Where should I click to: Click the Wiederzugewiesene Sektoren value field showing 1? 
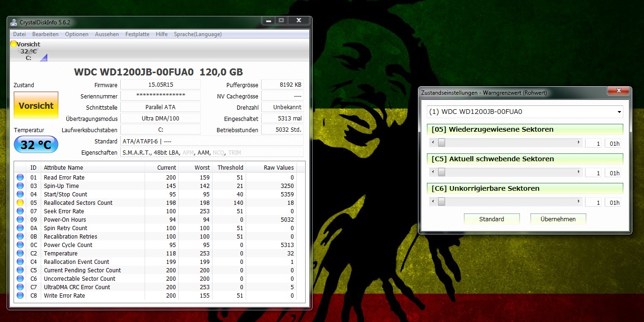click(x=594, y=143)
